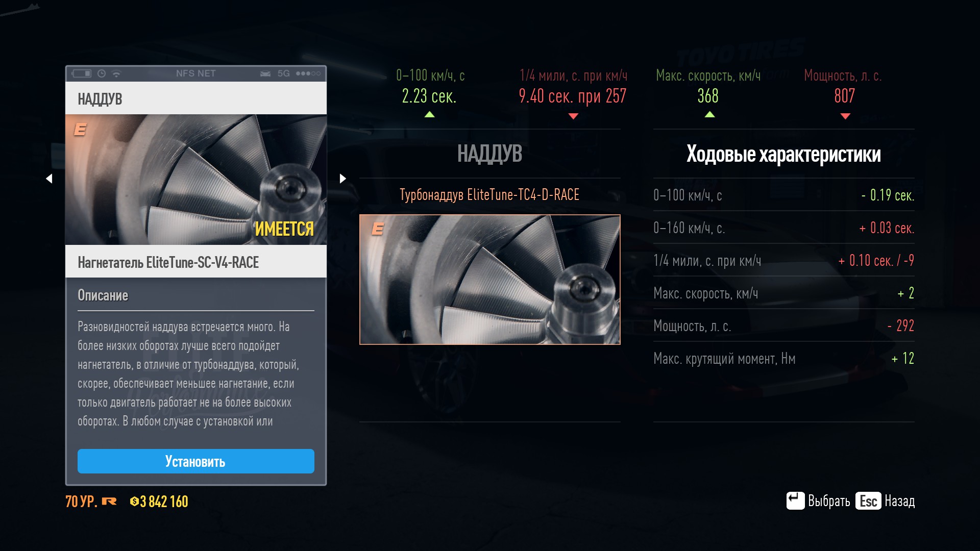This screenshot has width=980, height=551.
Task: Click the signal strength dots in the phone header
Action: pos(308,73)
